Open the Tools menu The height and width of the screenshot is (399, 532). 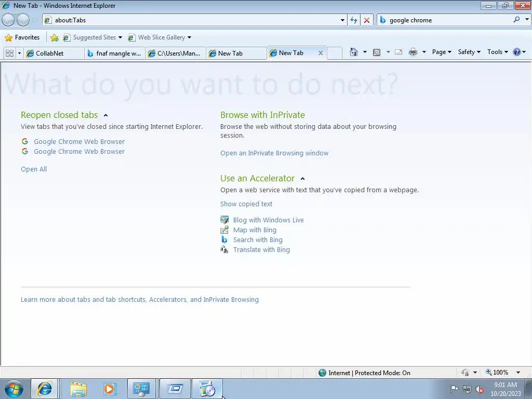click(x=497, y=52)
